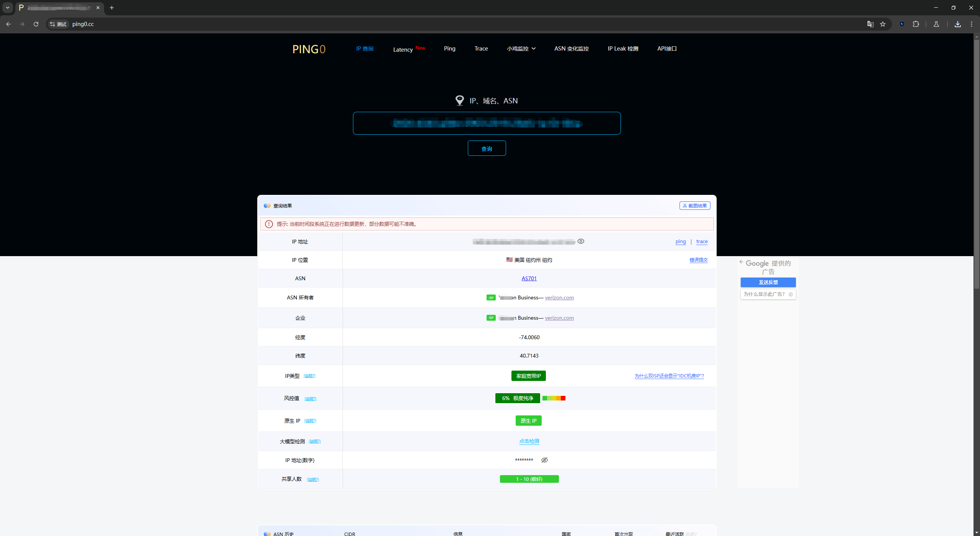Viewport: 980px width, 536px height.
Task: Focus the IP/域名/ASN search input field
Action: (487, 123)
